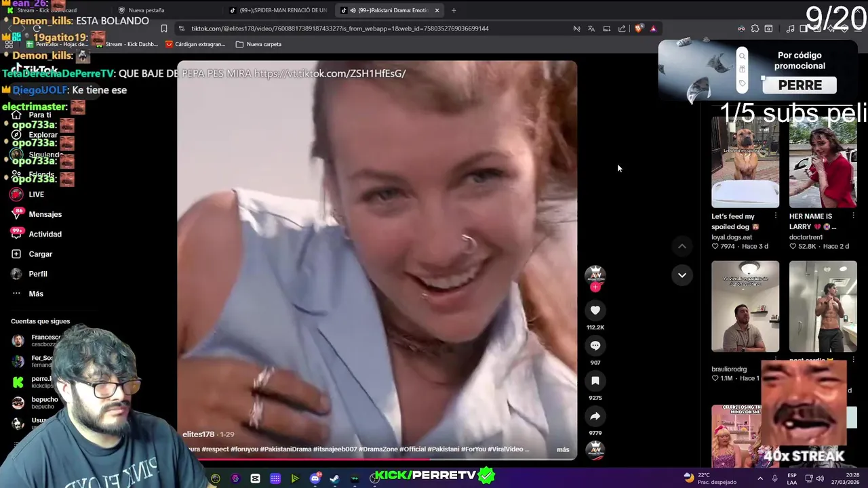Open shirtless man bathroom video thumbnail
Viewport: 868px width, 488px height.
click(823, 306)
